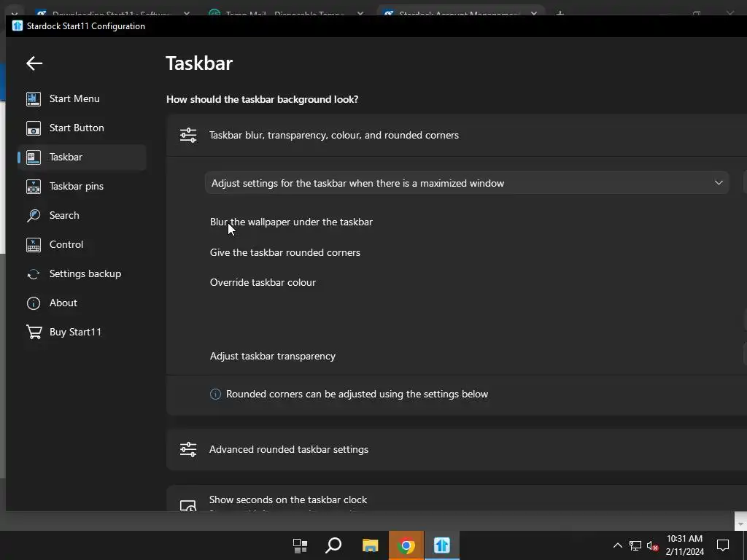This screenshot has width=747, height=560.
Task: Open Windows Start button on taskbar
Action: (x=300, y=545)
